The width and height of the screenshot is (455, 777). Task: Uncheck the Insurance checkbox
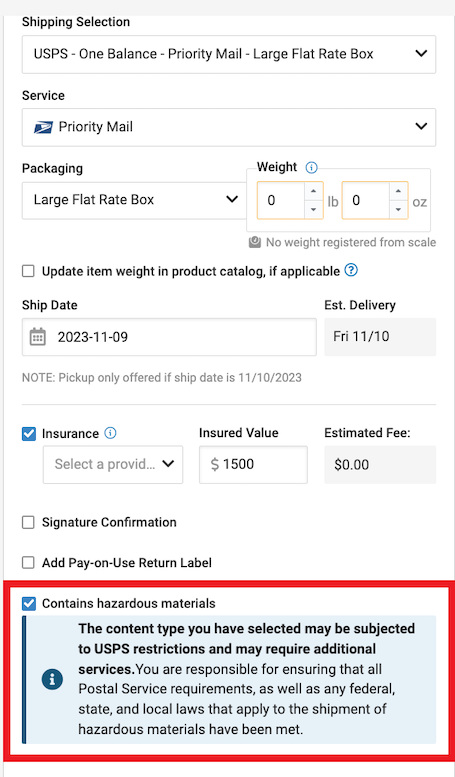29,434
